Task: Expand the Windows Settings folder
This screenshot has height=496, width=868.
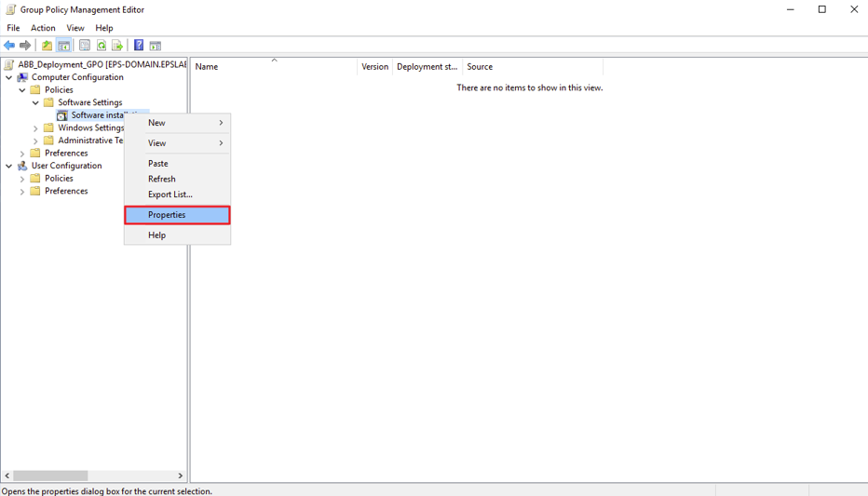Action: (36, 128)
